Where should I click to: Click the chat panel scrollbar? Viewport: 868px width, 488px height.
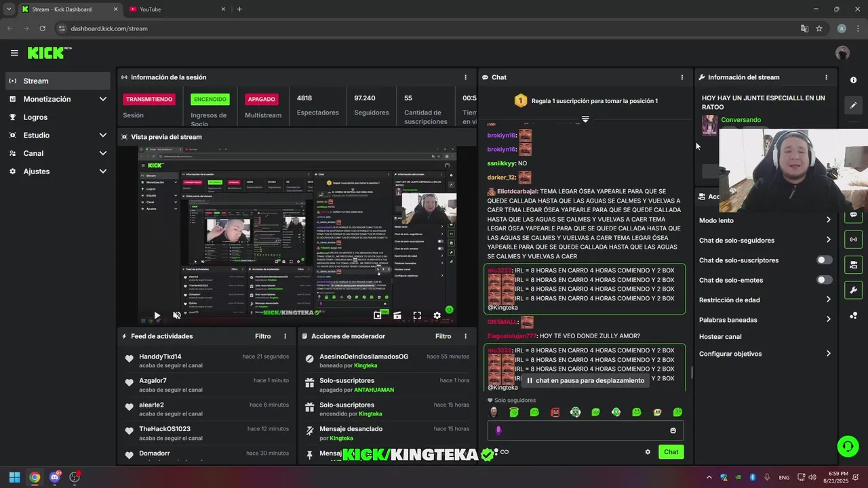[691, 372]
